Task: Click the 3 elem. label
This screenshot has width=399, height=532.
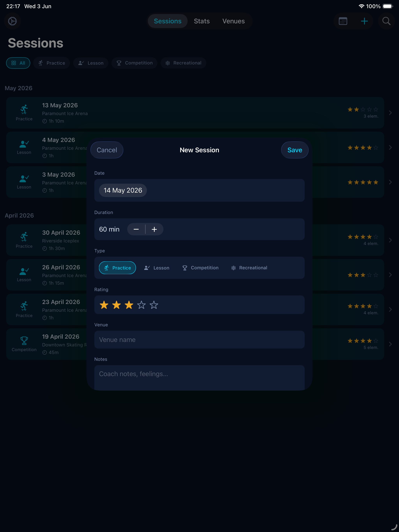Action: tap(371, 116)
